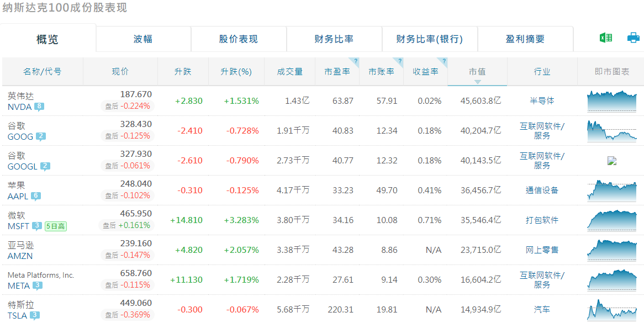644x323 pixels.
Task: Sort table by 市值 column
Action: 477,72
